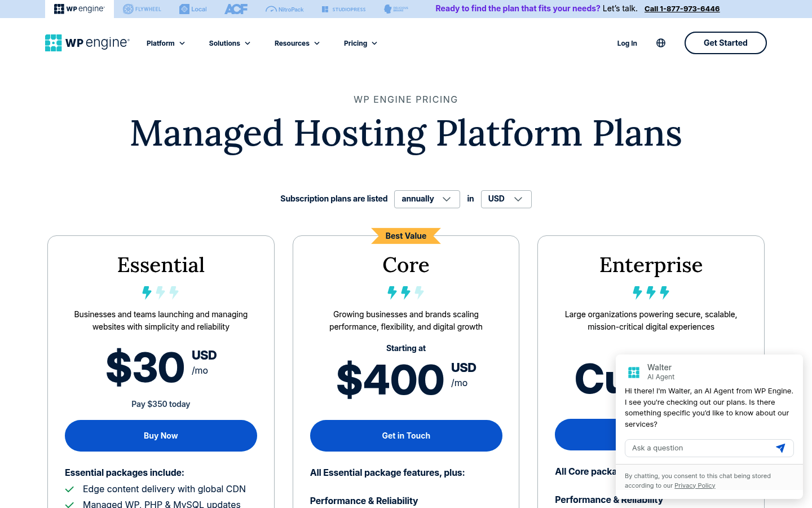Expand the Resources menu
The height and width of the screenshot is (508, 812).
pyautogui.click(x=297, y=43)
